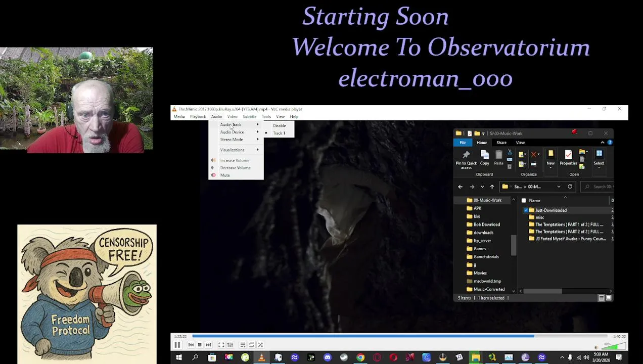
Task: Switch to Share tab in Explorer
Action: click(x=501, y=143)
